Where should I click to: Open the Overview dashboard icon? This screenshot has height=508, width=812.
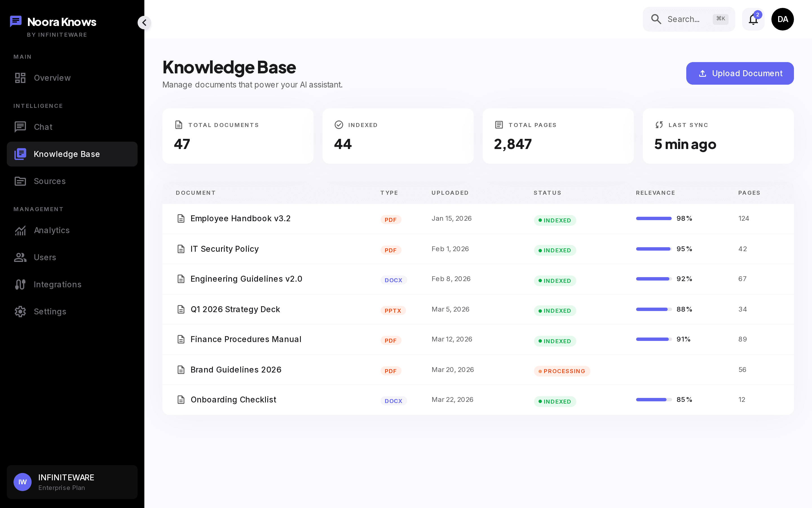tap(20, 78)
